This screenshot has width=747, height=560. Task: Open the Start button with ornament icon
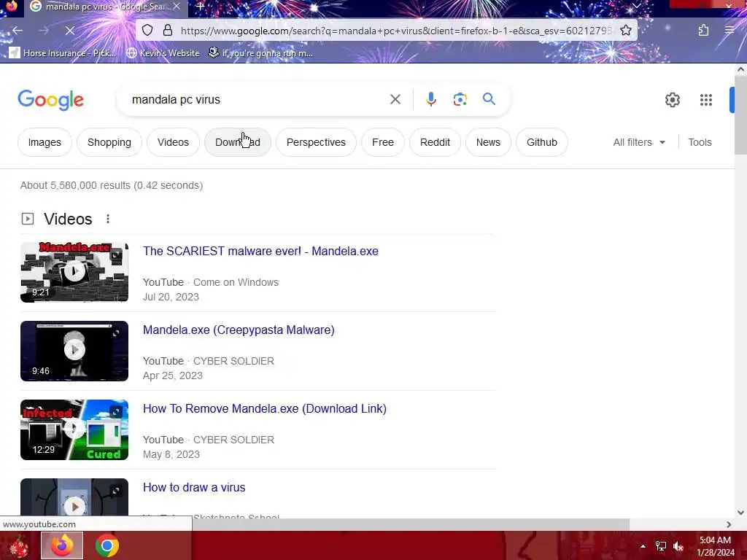point(18,545)
